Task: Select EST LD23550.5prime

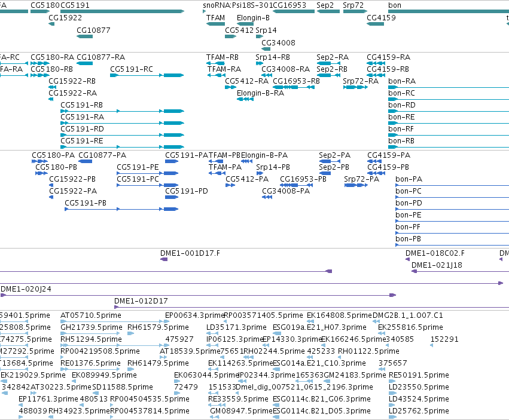Action: [392, 393]
